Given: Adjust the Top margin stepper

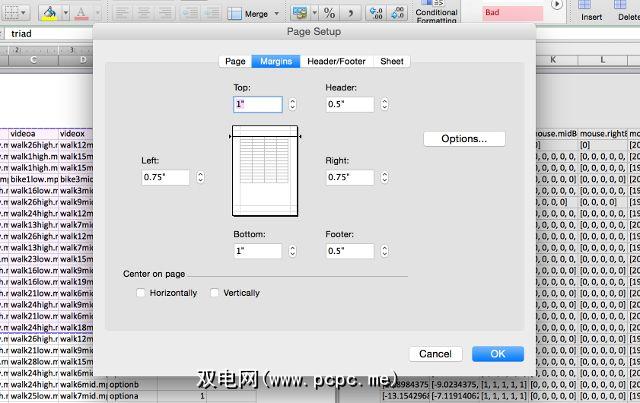Looking at the screenshot, I should [x=292, y=105].
